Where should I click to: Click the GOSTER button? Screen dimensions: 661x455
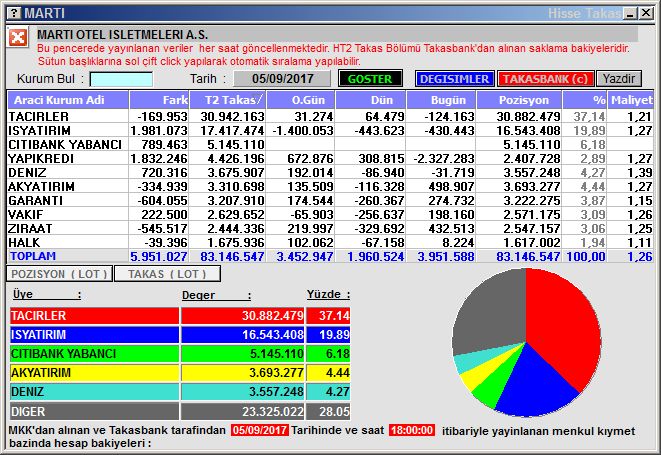click(x=370, y=79)
